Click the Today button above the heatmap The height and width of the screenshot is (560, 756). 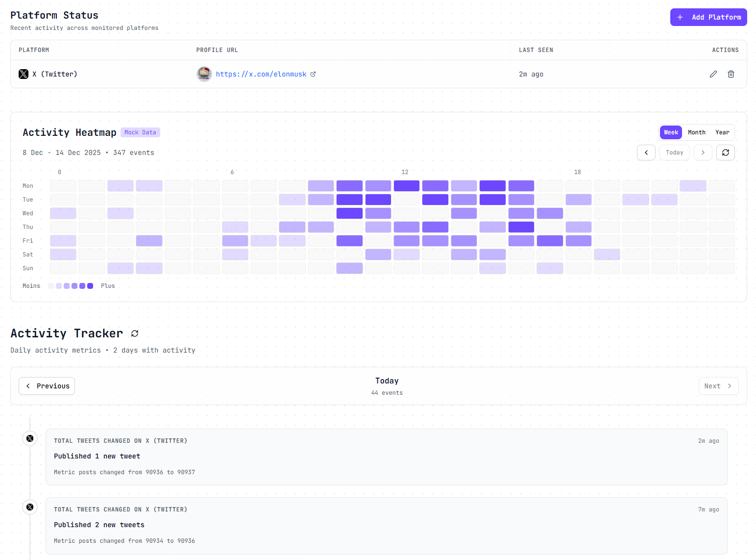(x=674, y=153)
